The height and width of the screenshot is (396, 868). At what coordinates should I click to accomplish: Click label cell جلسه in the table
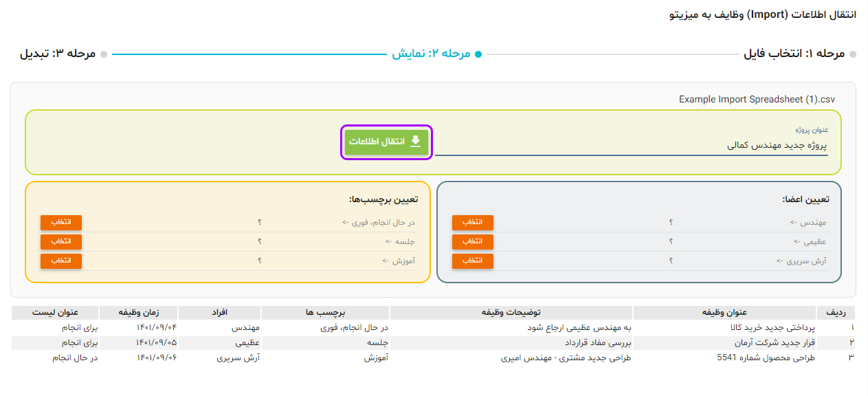point(377,342)
